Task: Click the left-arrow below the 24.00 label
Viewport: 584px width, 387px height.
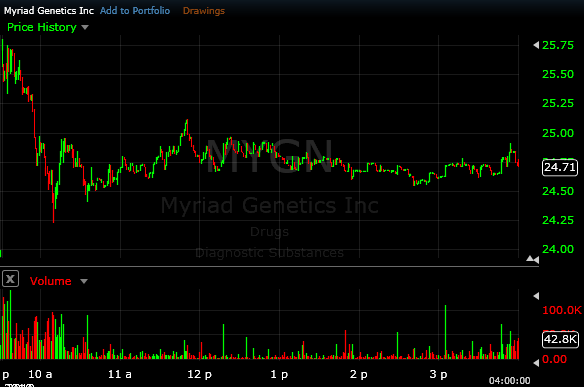Action: coord(536,260)
